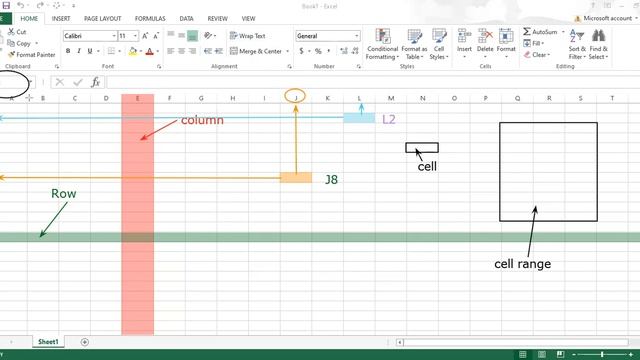Screen dimensions: 640x360
Task: Select the Sheet1 worksheet tab
Action: pos(48,342)
